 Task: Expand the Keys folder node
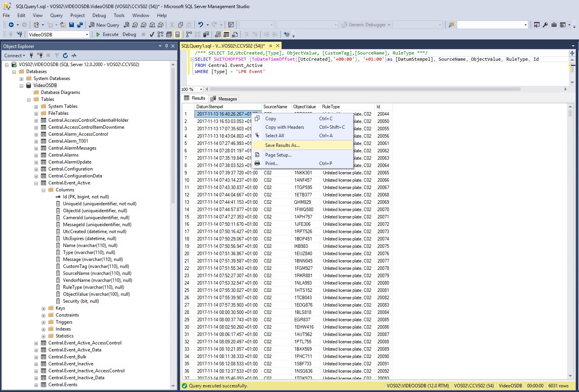pos(43,308)
